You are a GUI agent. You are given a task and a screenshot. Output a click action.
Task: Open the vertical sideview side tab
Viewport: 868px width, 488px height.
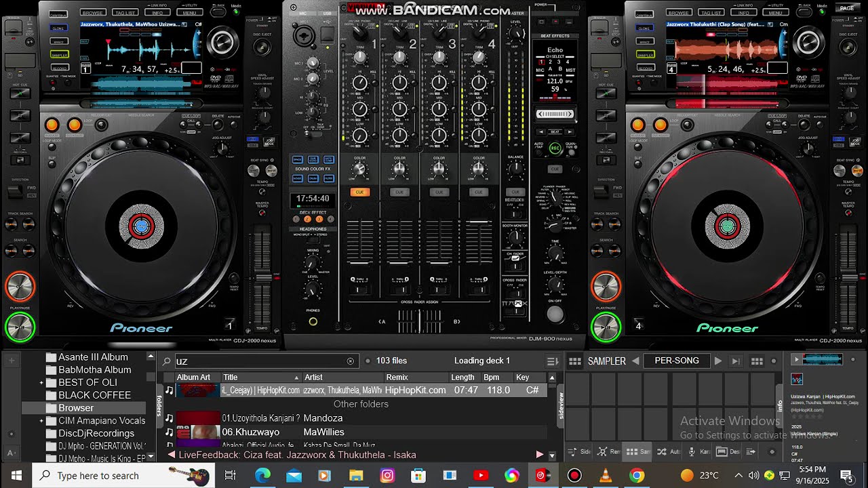click(560, 405)
